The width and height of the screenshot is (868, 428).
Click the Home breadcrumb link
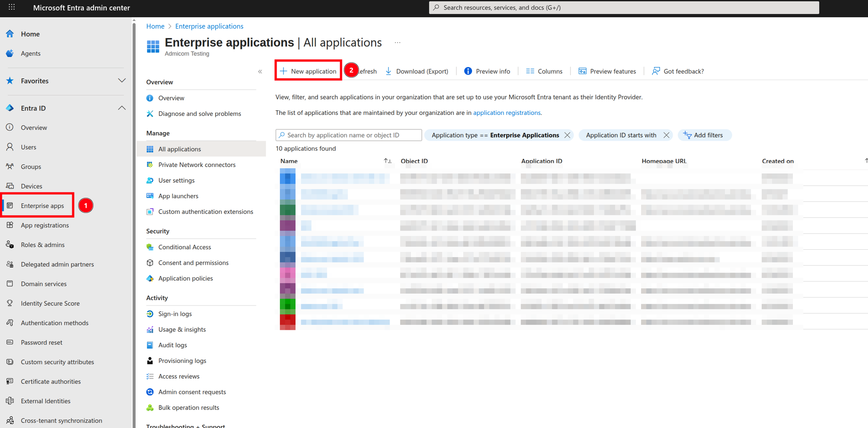(x=155, y=26)
